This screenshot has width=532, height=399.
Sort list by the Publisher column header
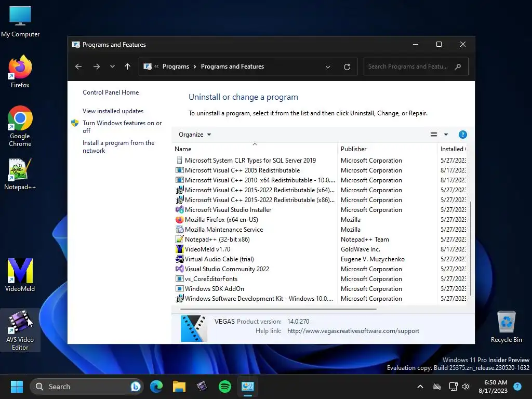tap(387, 149)
